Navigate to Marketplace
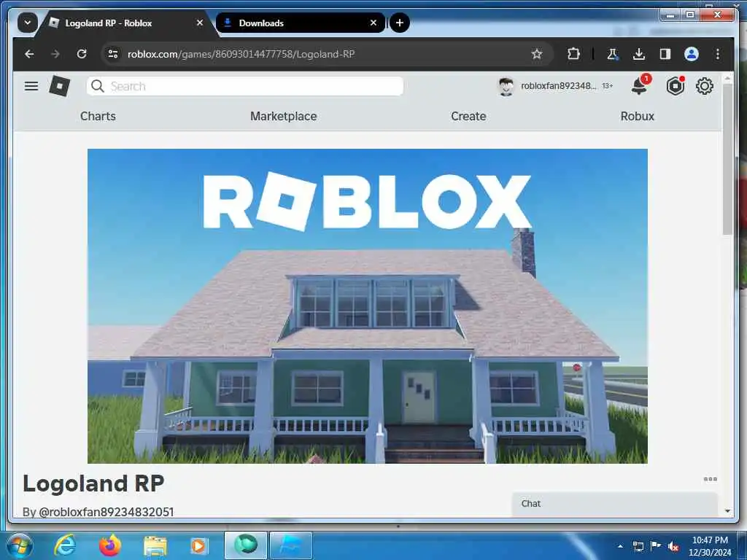The width and height of the screenshot is (747, 560). coord(284,116)
